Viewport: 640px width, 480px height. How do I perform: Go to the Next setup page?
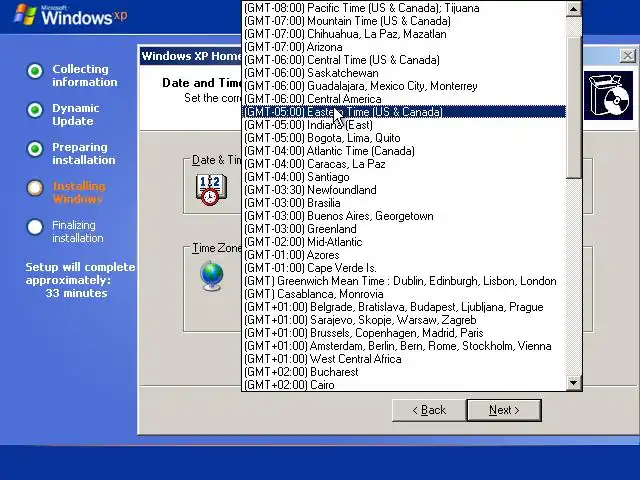(x=504, y=410)
